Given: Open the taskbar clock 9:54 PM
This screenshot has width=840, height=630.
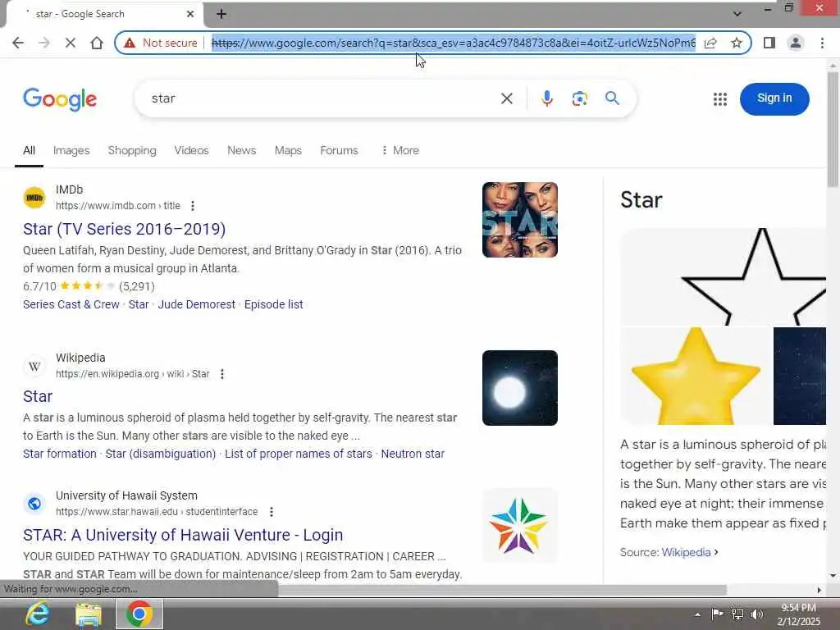Looking at the screenshot, I should [x=799, y=614].
